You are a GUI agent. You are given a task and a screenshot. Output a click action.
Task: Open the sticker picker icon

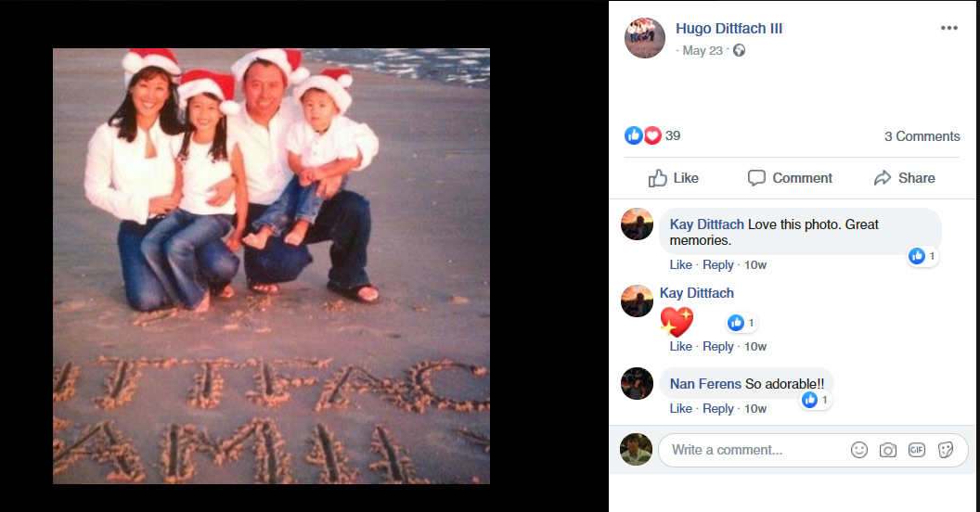point(946,450)
